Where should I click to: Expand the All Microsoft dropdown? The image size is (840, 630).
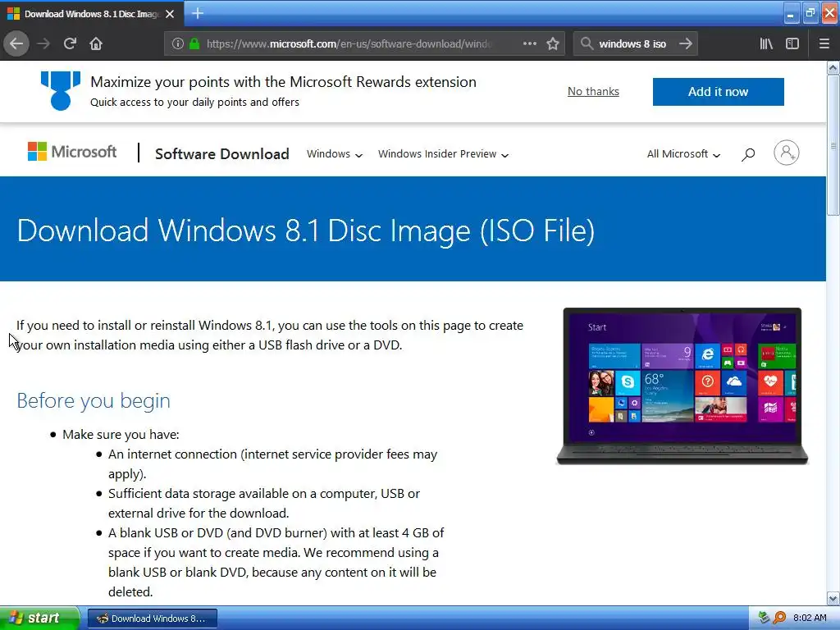[683, 154]
